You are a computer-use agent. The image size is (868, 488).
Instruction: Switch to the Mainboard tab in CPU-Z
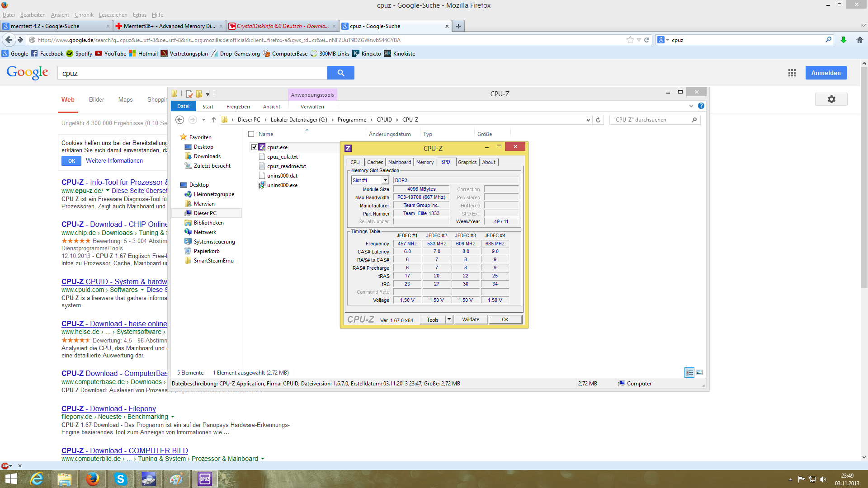pos(400,162)
